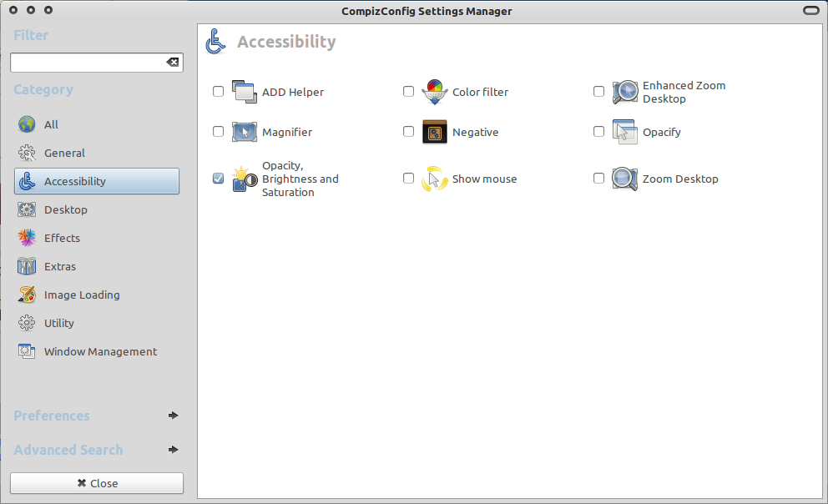
Task: Disable Opacity, Brightness and Saturation checkbox
Action: (219, 179)
